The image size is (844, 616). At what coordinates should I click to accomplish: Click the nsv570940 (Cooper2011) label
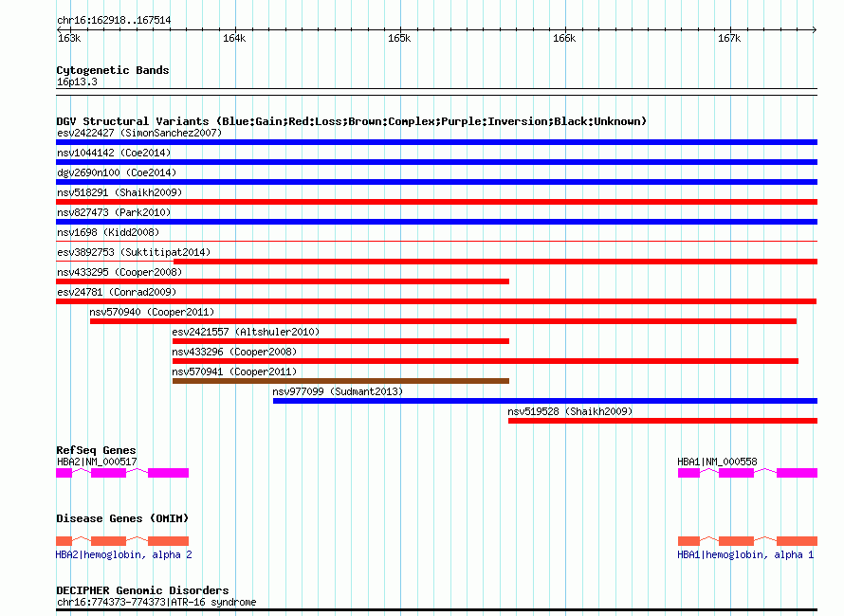click(x=152, y=312)
